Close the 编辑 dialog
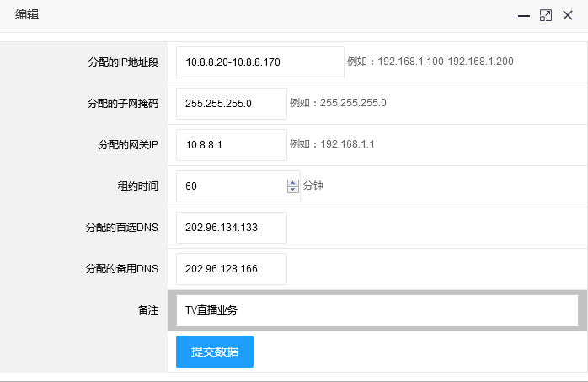This screenshot has height=382, width=588. click(x=568, y=16)
